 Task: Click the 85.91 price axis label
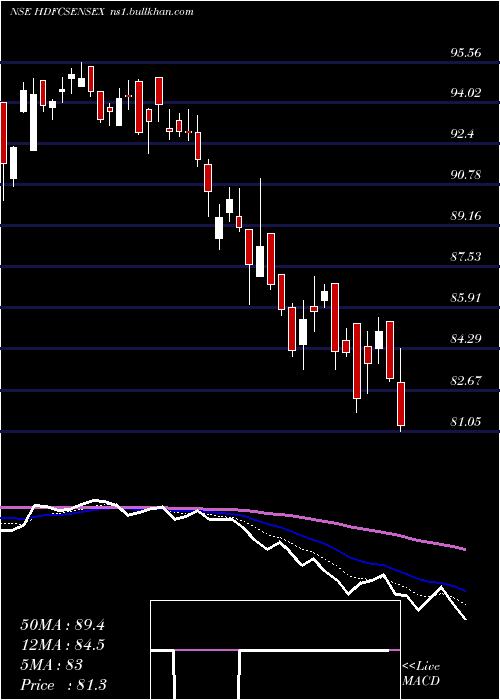pyautogui.click(x=466, y=297)
